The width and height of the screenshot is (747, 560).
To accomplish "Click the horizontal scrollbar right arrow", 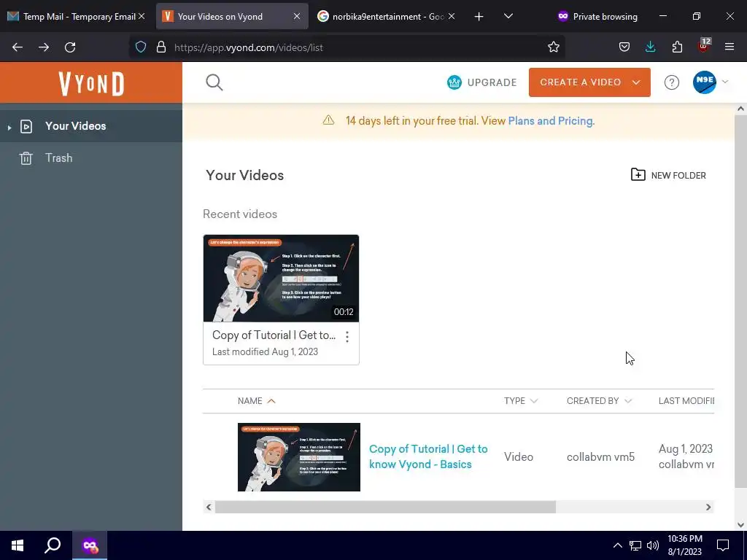I will tap(708, 507).
